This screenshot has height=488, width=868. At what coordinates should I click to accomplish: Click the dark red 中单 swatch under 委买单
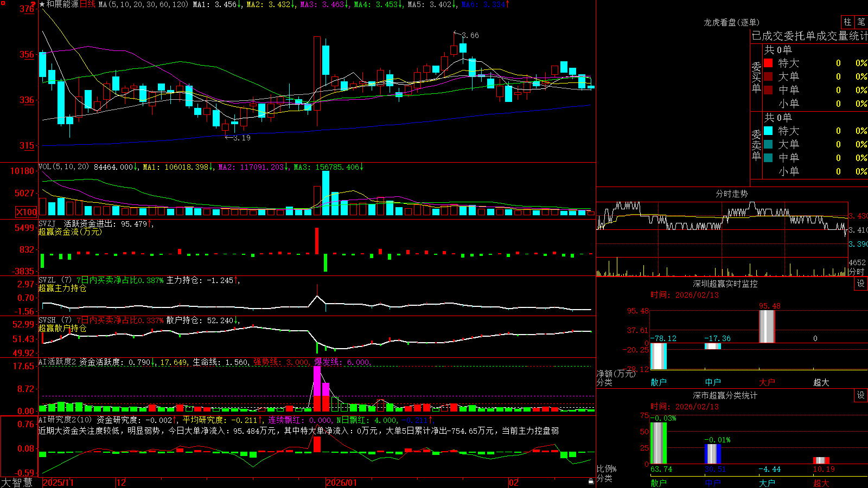(x=768, y=89)
